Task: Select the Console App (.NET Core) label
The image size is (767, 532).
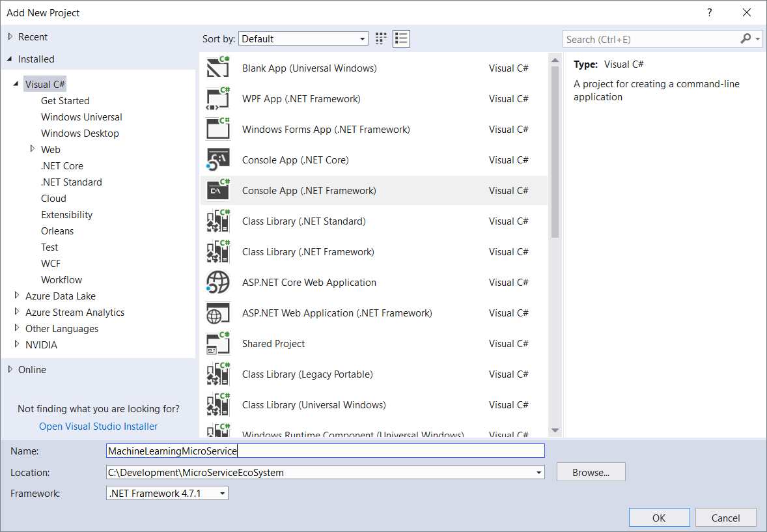Action: click(296, 160)
